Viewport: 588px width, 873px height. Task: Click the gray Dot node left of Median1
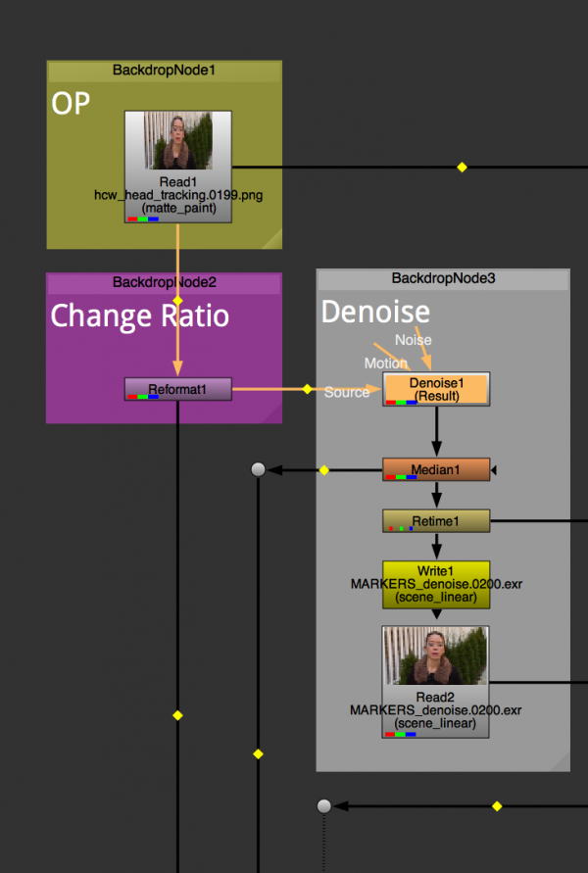click(258, 470)
